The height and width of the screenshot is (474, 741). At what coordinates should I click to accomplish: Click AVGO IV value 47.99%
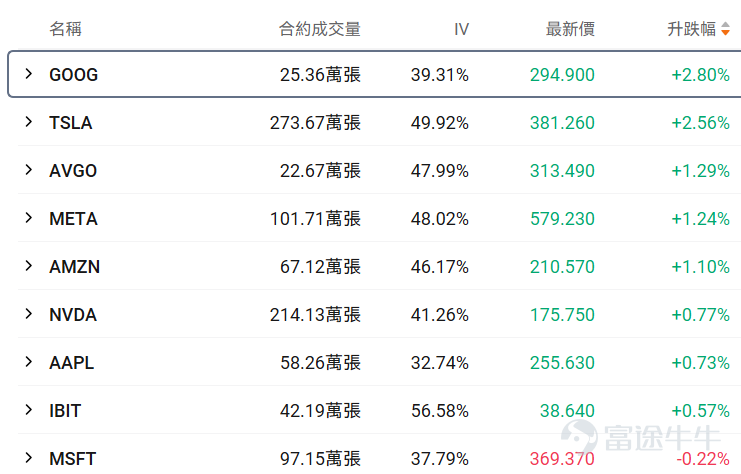439,171
